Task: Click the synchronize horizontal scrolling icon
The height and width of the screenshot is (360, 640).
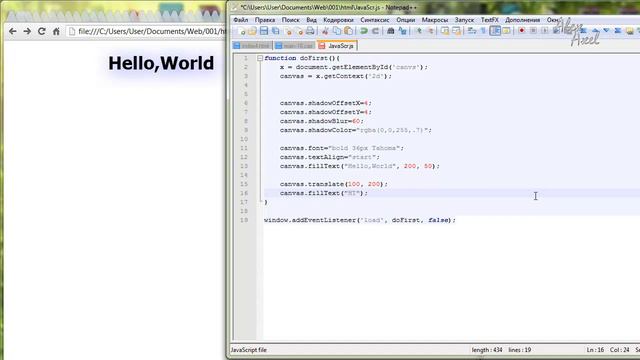Action: (x=456, y=31)
